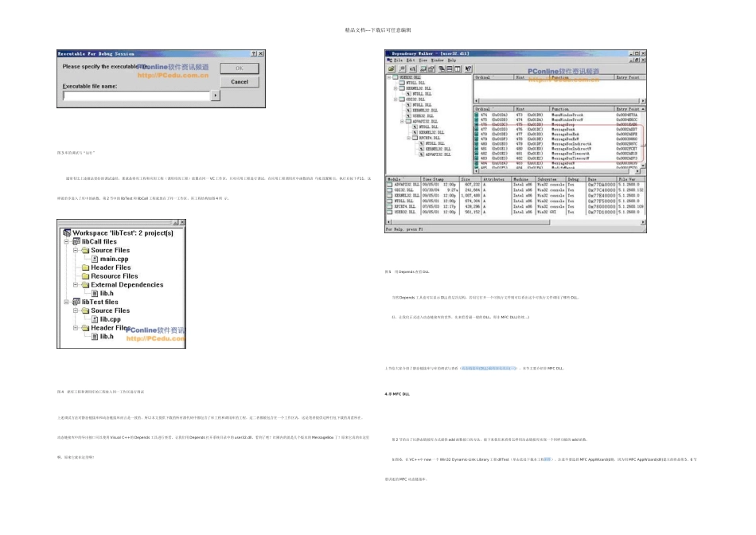
Task: Select ADVAPI32.DLL row in module list
Action: coord(515,185)
